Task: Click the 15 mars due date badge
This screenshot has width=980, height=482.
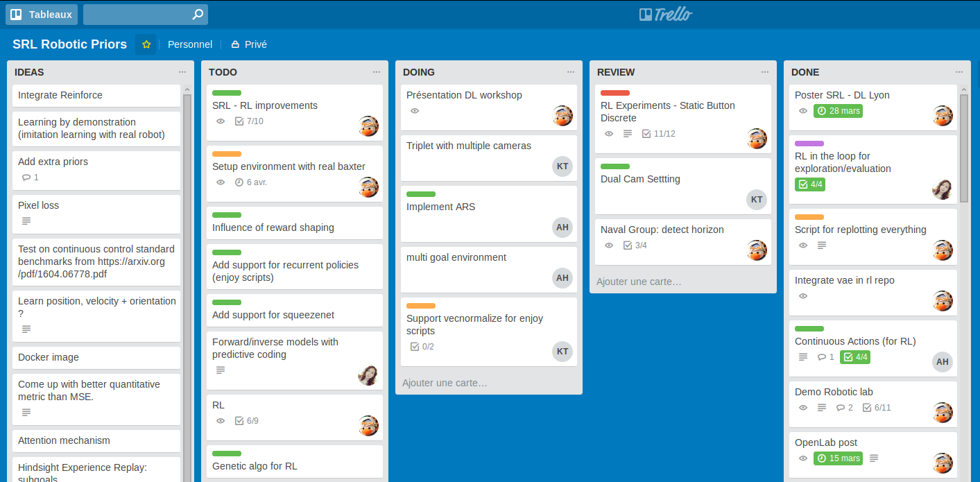Action: point(838,458)
